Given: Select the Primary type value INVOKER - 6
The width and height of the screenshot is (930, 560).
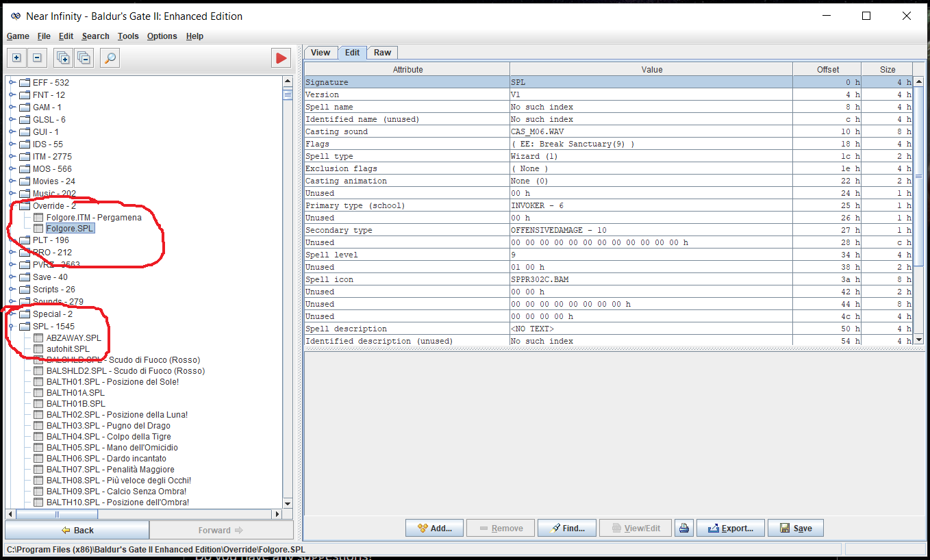Looking at the screenshot, I should tap(651, 205).
